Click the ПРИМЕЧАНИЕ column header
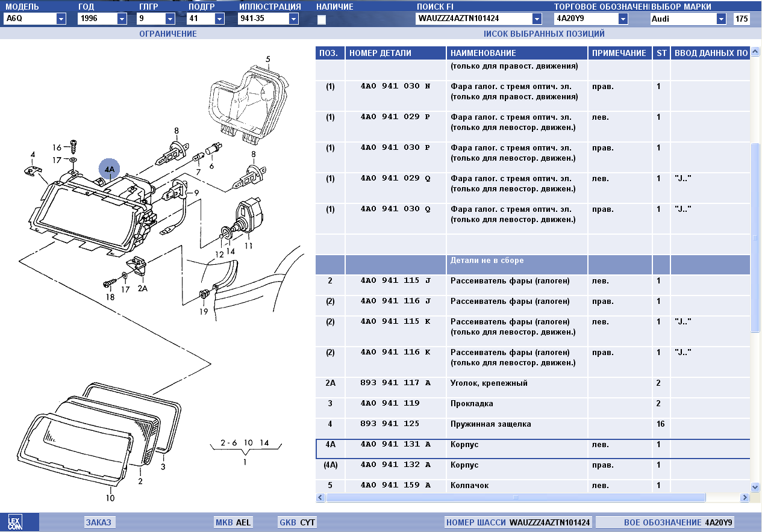This screenshot has height=532, width=762. coord(620,53)
